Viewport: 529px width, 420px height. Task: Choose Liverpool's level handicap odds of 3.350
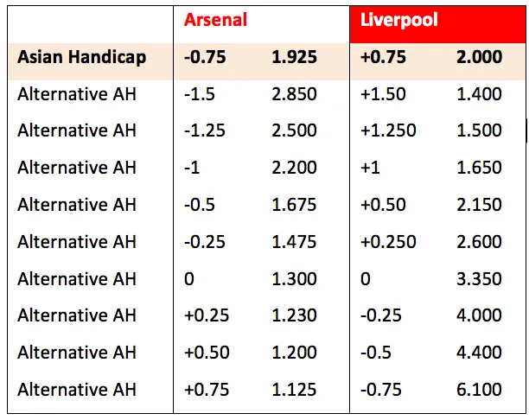point(480,279)
